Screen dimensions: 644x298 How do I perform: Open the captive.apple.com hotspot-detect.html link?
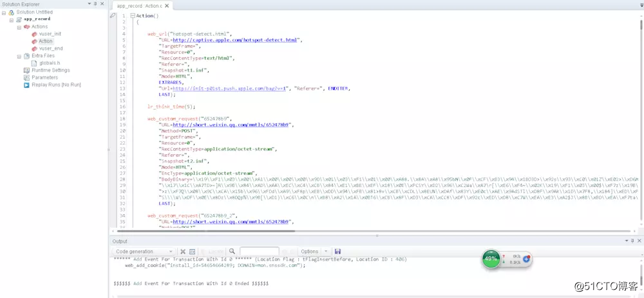[x=235, y=41]
